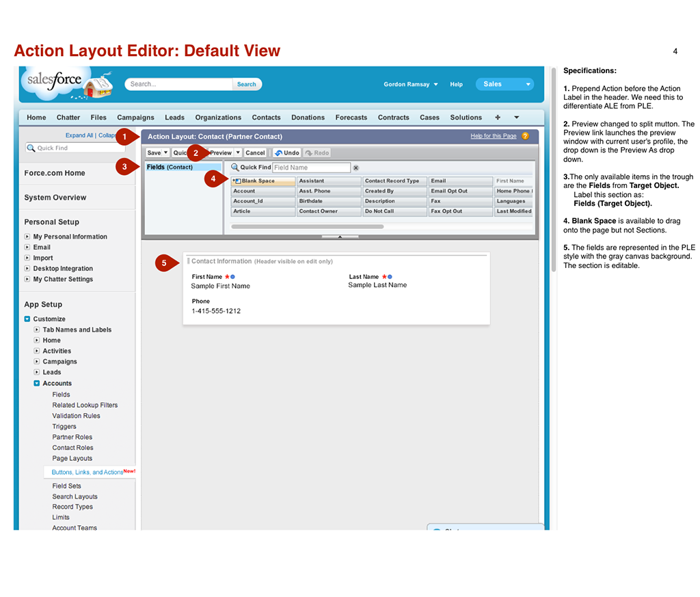Click the plus icon for all tabs
Screen dimensions: 700x597
click(x=498, y=118)
